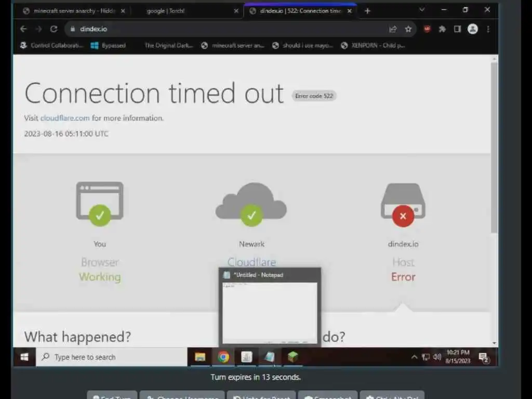Click the 2023-08-16 05:11:00 UTC timestamp
The width and height of the screenshot is (532, 399).
click(66, 134)
